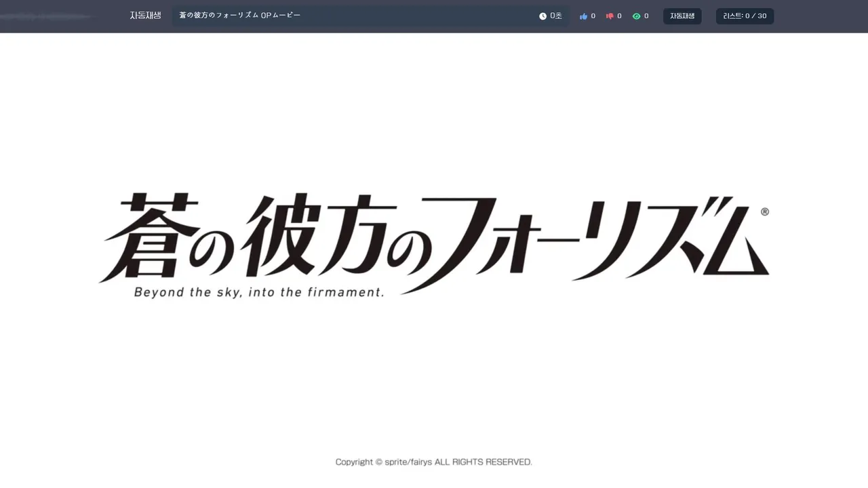The height and width of the screenshot is (488, 868).
Task: Click the blue thumbs-up like icon
Action: coord(583,16)
